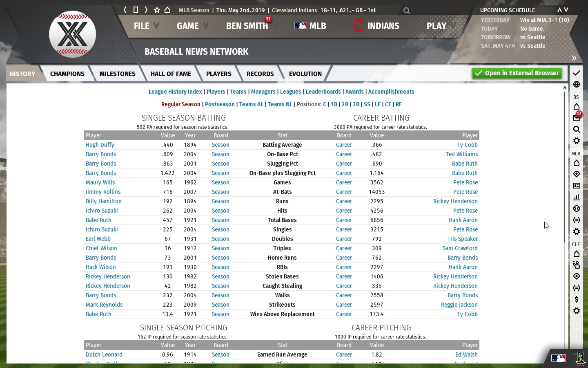
Task: Open Indians finances via the dollar icon
Action: pos(577,299)
